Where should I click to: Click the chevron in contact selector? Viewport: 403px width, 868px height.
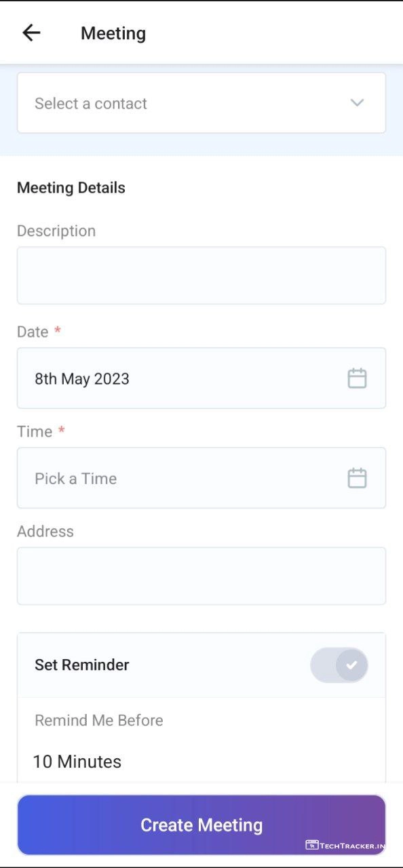coord(357,103)
